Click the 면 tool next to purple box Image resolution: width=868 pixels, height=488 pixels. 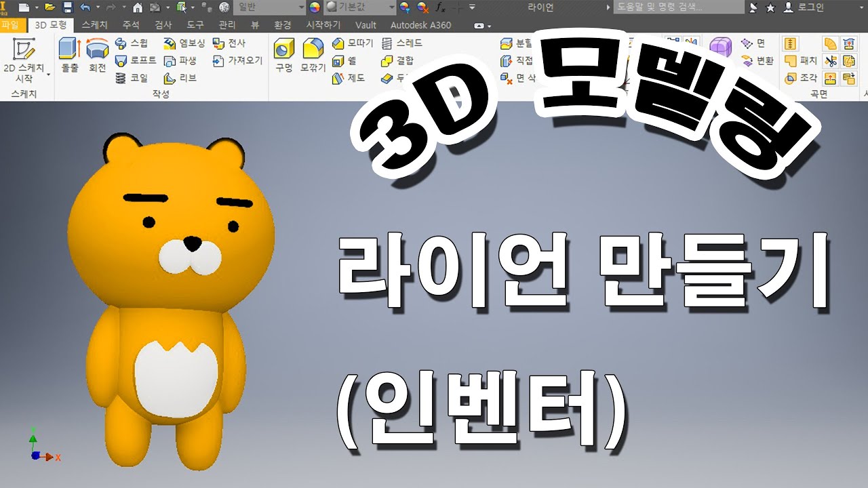pos(753,43)
